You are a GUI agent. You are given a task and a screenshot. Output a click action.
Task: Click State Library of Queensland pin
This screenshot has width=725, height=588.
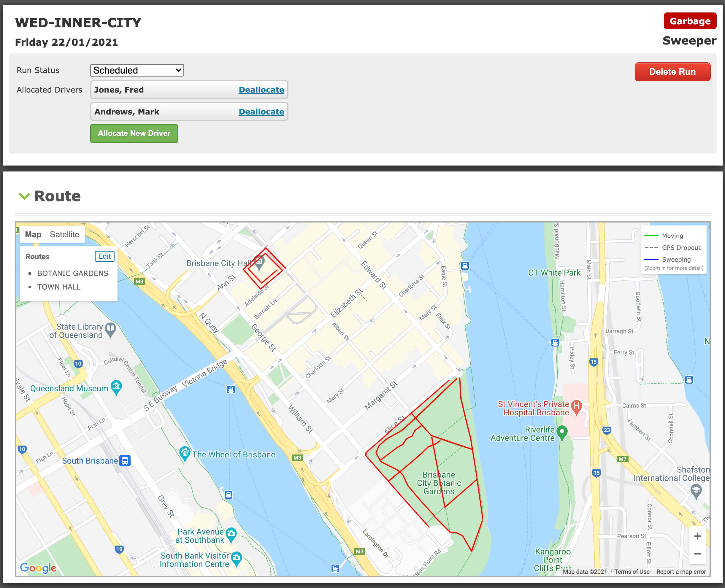point(110,330)
